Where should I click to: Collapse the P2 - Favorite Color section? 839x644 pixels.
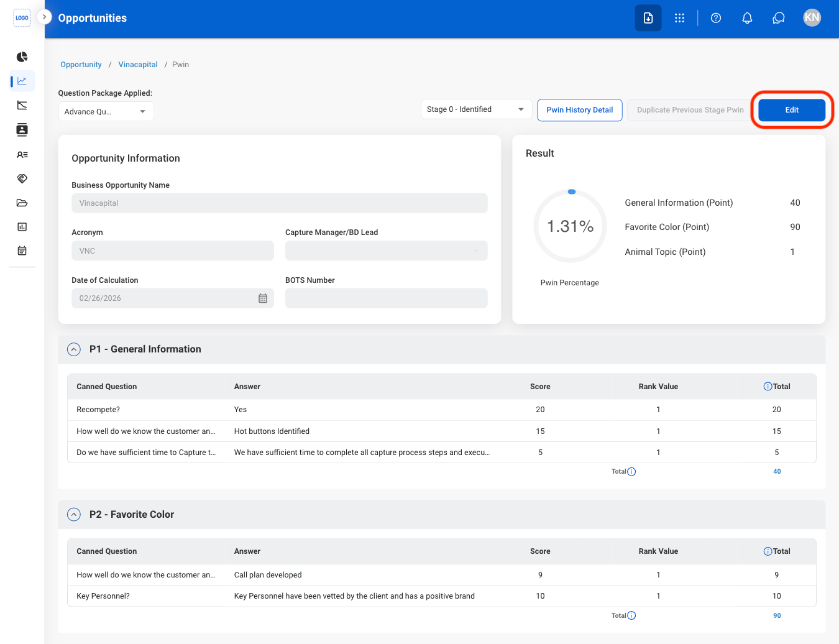[x=74, y=515]
